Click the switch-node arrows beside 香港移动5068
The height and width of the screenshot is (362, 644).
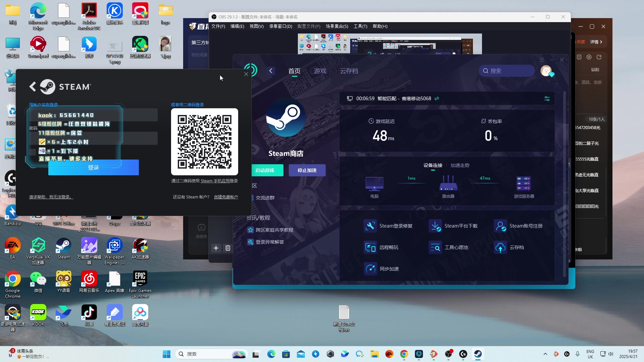437,99
